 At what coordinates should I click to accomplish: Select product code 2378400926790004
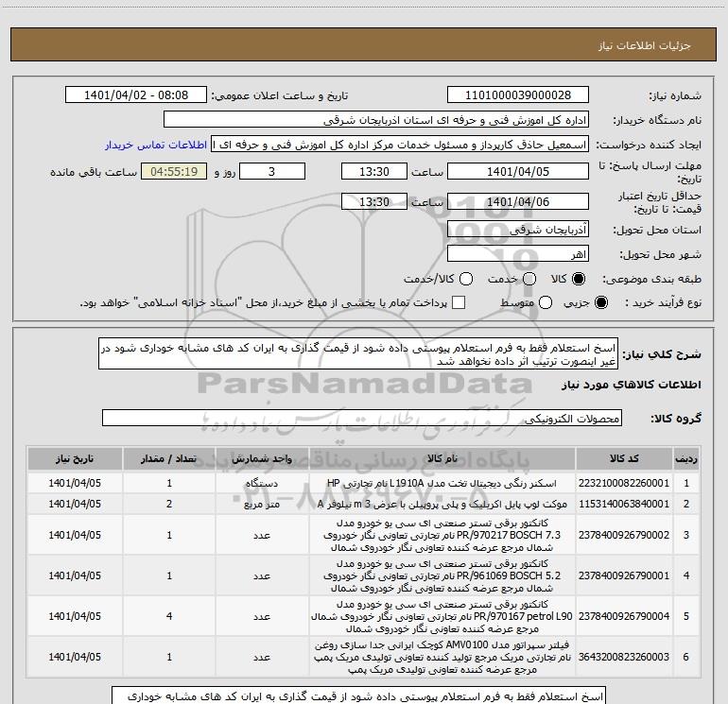pos(624,616)
